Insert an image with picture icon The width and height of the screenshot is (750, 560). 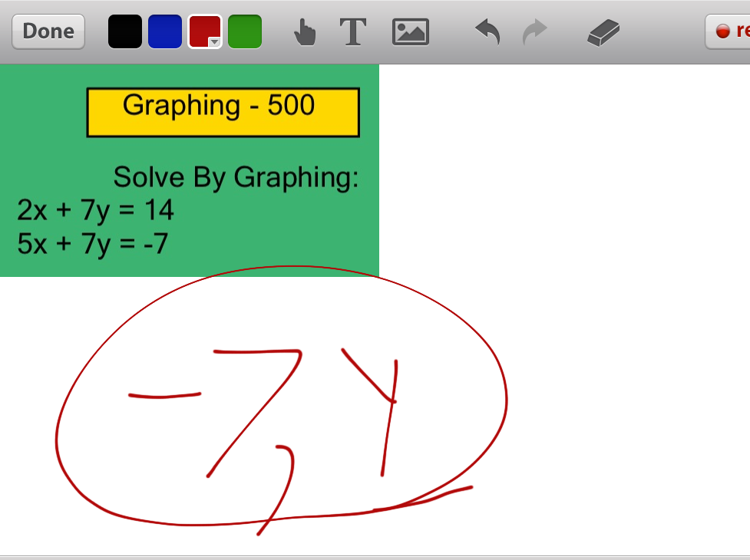pyautogui.click(x=410, y=32)
